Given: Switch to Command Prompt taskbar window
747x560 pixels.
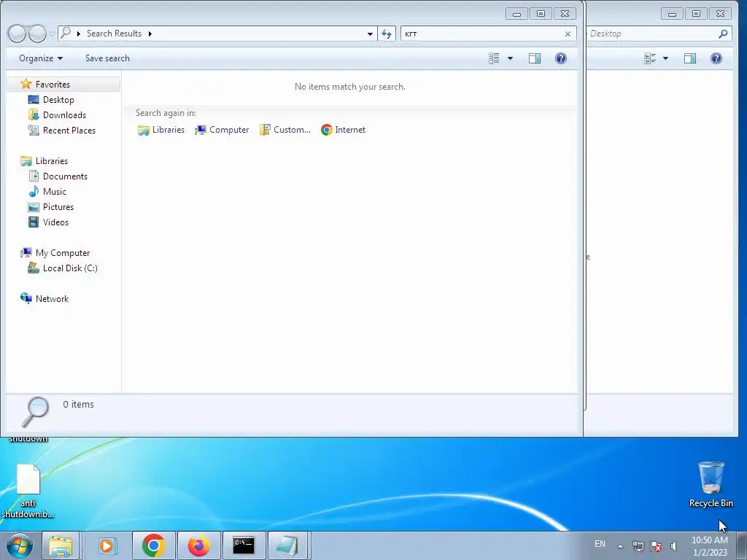Looking at the screenshot, I should coord(244,545).
